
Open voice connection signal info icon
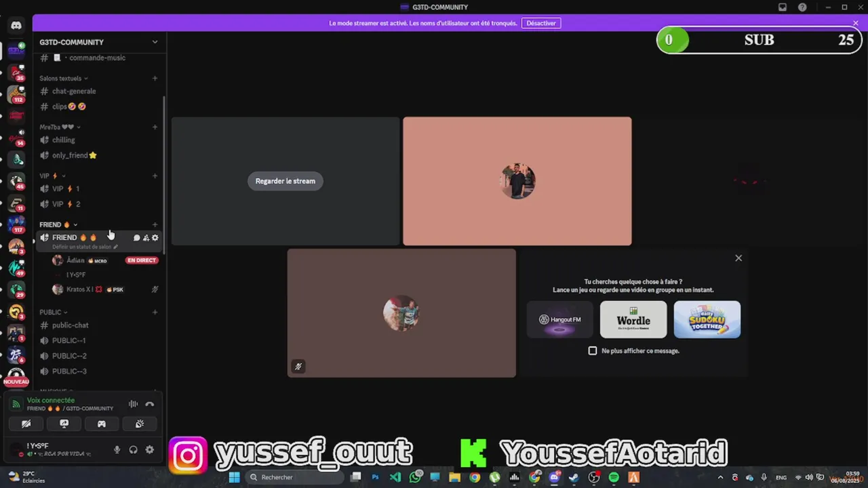[x=17, y=405]
